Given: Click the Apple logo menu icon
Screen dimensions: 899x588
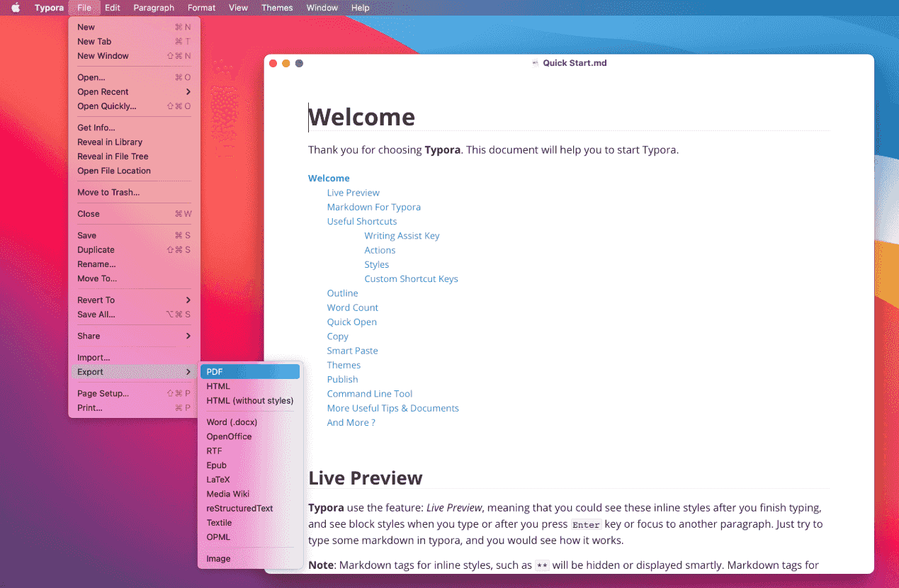Looking at the screenshot, I should [x=16, y=8].
